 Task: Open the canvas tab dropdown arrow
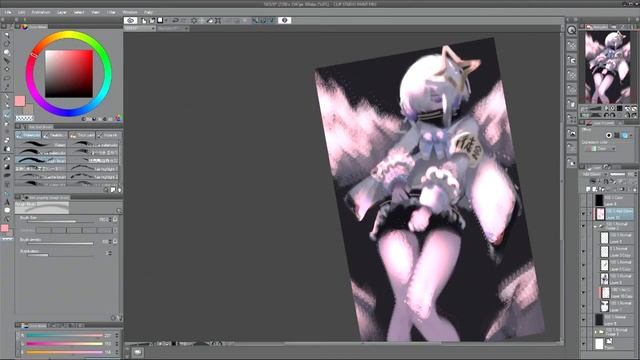(153, 29)
